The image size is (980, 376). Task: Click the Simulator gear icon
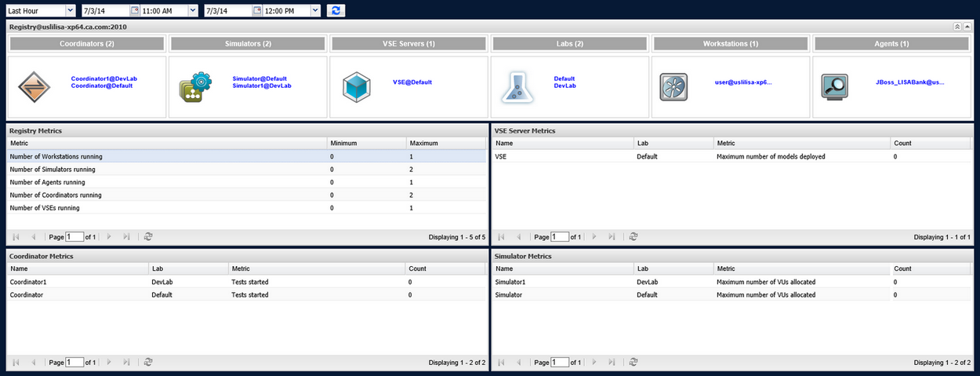(x=196, y=86)
